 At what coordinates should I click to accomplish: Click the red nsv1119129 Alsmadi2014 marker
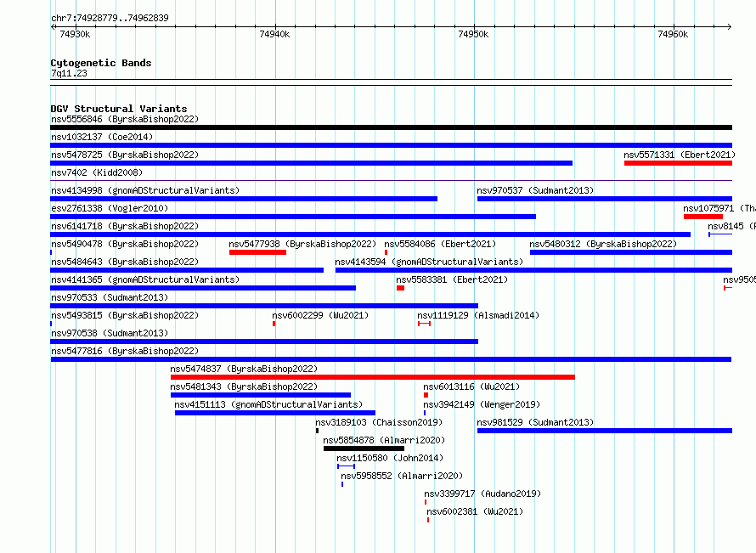point(424,324)
